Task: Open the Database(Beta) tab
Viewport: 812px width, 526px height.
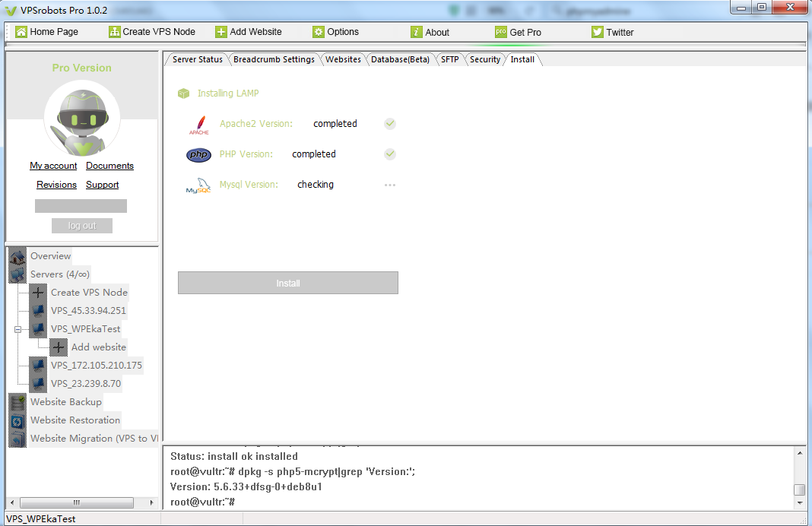Action: pyautogui.click(x=400, y=59)
